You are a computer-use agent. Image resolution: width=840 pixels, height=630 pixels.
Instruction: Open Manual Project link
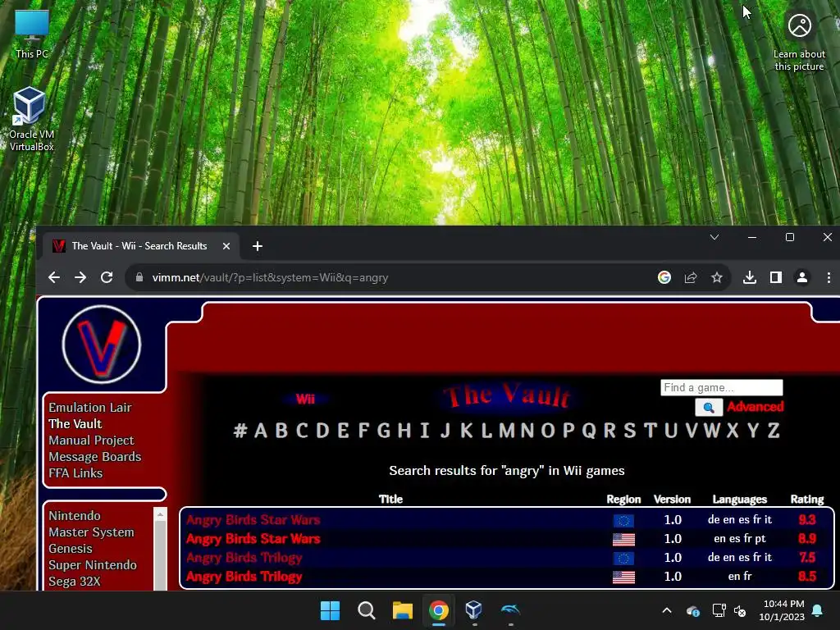[91, 441]
